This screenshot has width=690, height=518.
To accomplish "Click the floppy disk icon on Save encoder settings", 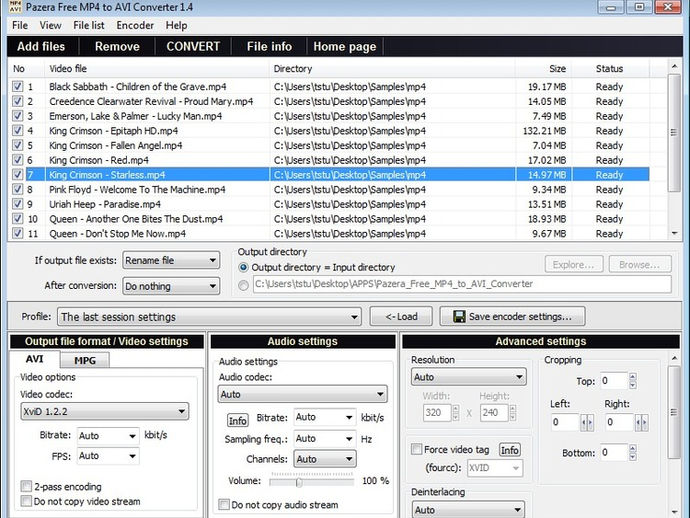I will click(x=459, y=316).
